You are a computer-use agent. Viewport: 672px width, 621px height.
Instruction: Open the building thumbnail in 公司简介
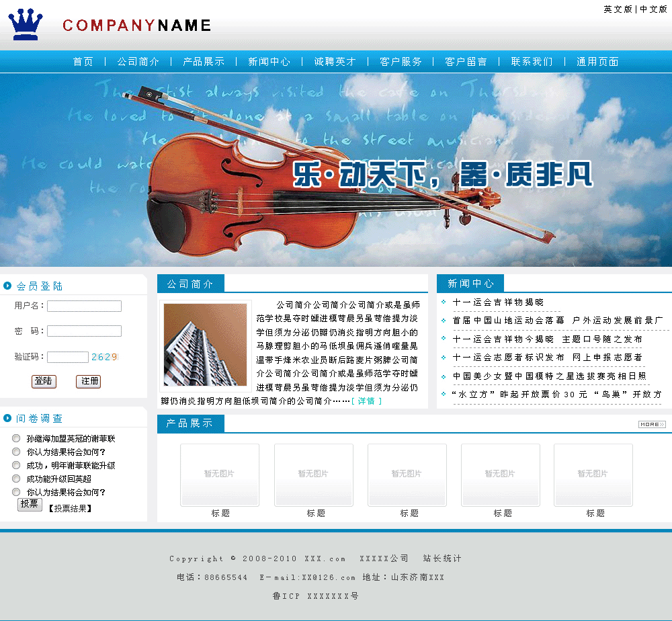(x=205, y=345)
